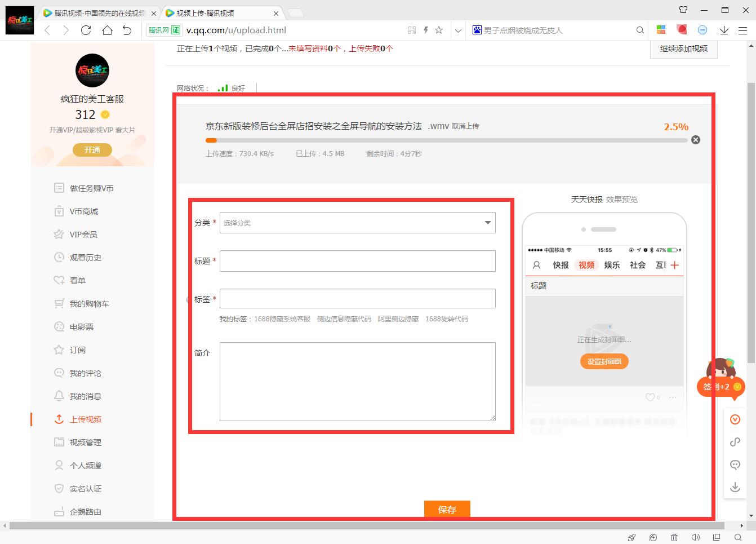Click the upload progress bar
The image size is (756, 544).
coord(446,140)
